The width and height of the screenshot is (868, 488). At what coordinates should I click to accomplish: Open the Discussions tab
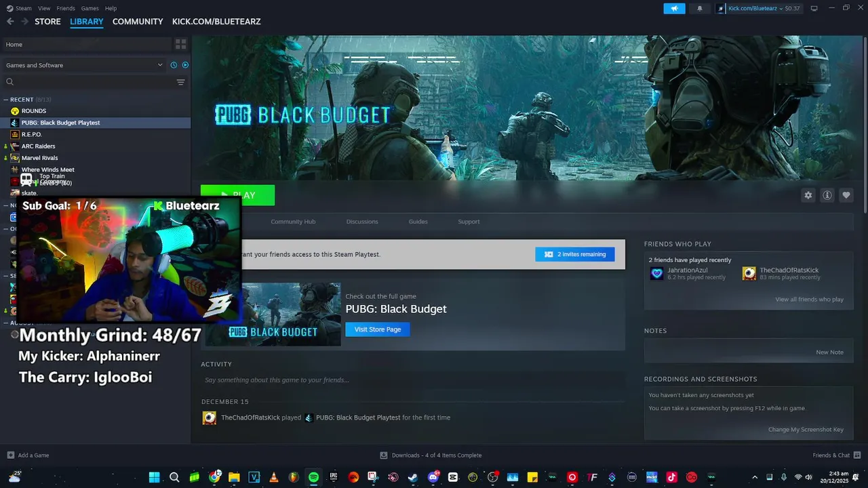point(362,222)
